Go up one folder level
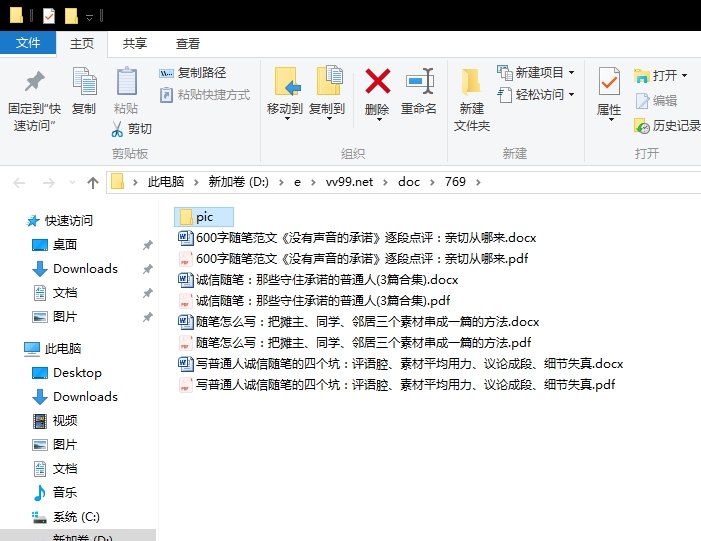This screenshot has height=541, width=701. coord(93,182)
